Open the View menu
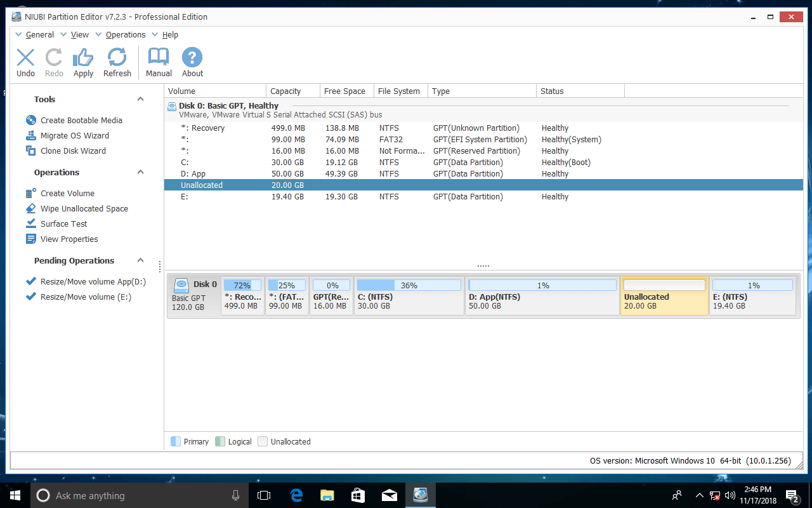 (79, 34)
